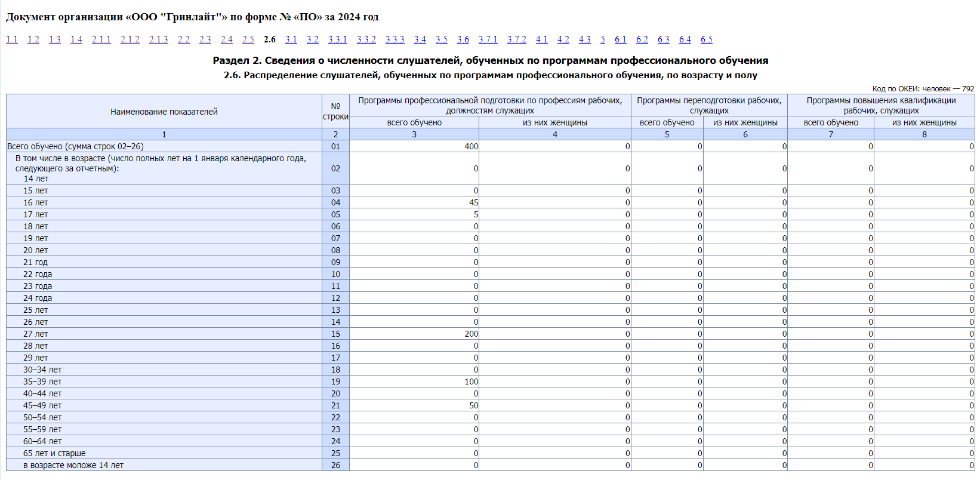Navigate to section 3.3.2

pos(366,39)
